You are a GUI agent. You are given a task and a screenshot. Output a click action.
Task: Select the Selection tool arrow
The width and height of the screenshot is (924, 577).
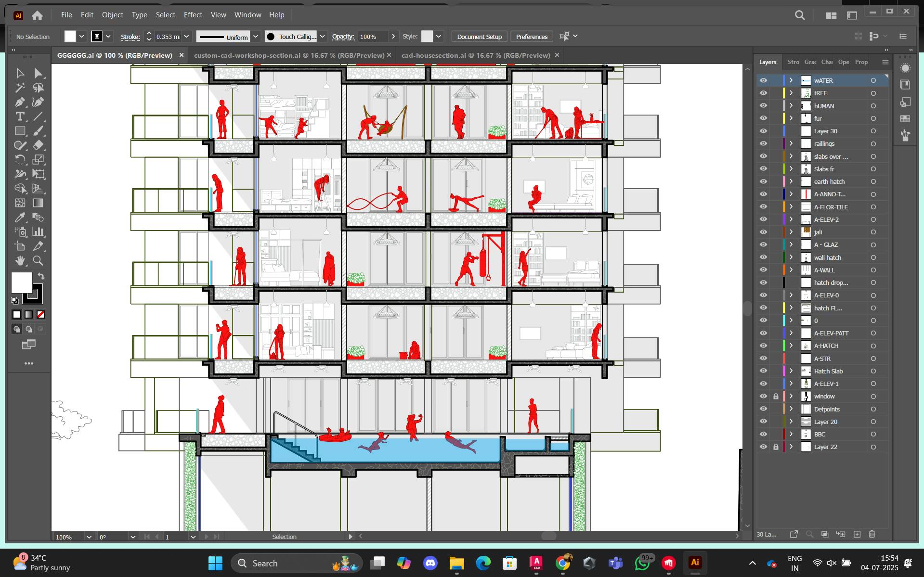[20, 73]
